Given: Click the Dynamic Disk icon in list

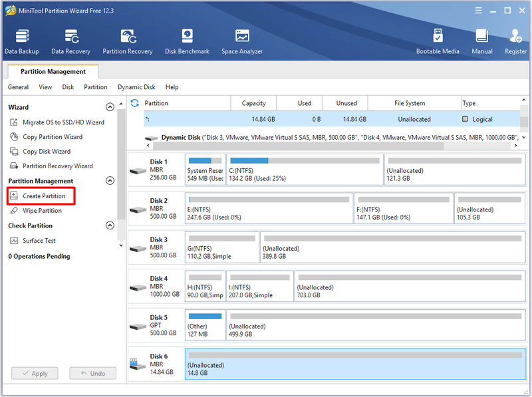Looking at the screenshot, I should (152, 138).
